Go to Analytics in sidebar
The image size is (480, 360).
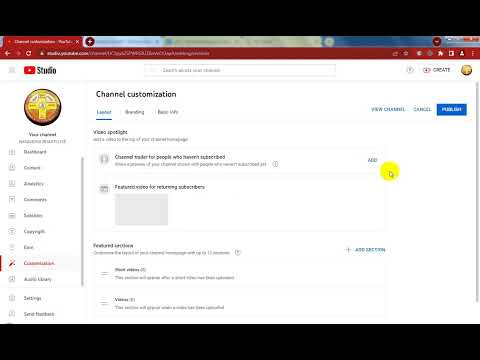click(x=34, y=184)
